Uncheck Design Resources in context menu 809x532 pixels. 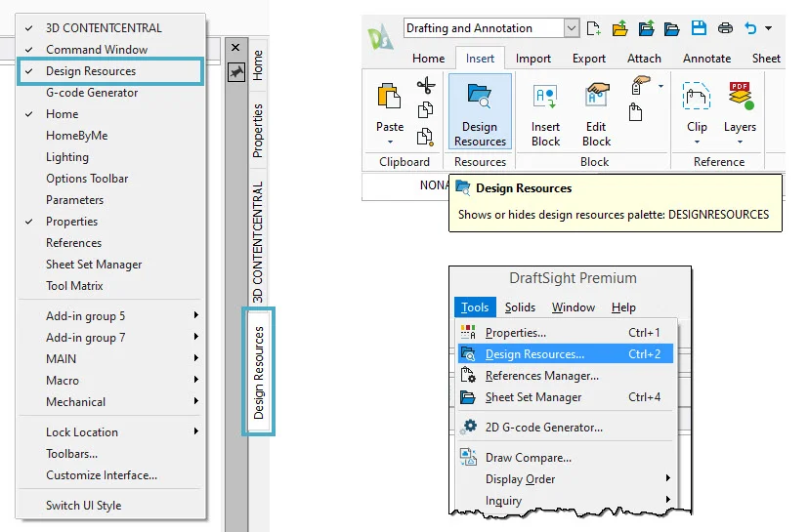[91, 71]
